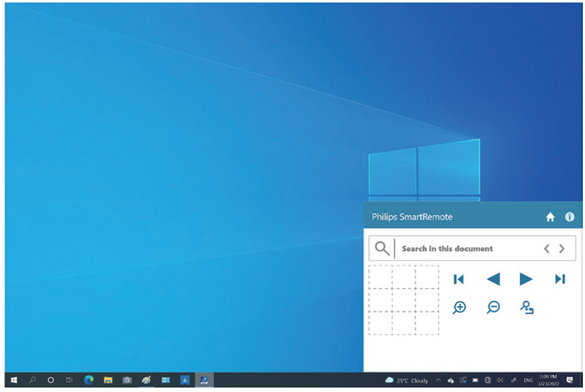This screenshot has height=392, width=585.
Task: Open Cortana from the taskbar
Action: click(51, 380)
